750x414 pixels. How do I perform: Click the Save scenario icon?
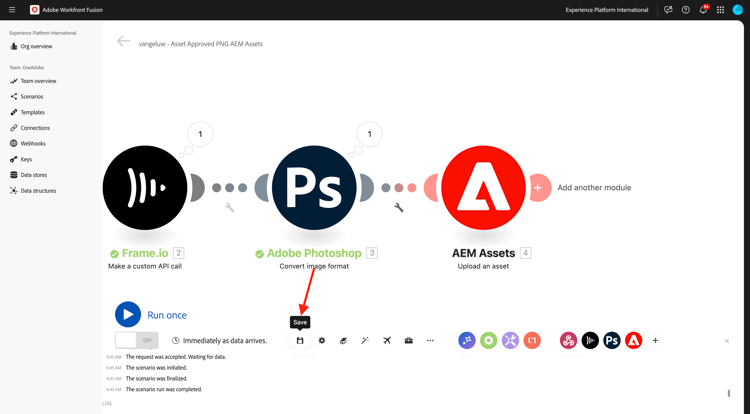click(x=300, y=340)
